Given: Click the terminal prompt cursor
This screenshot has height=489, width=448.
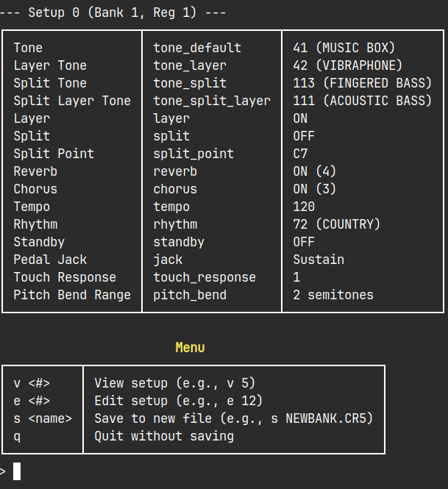Looking at the screenshot, I should [17, 471].
